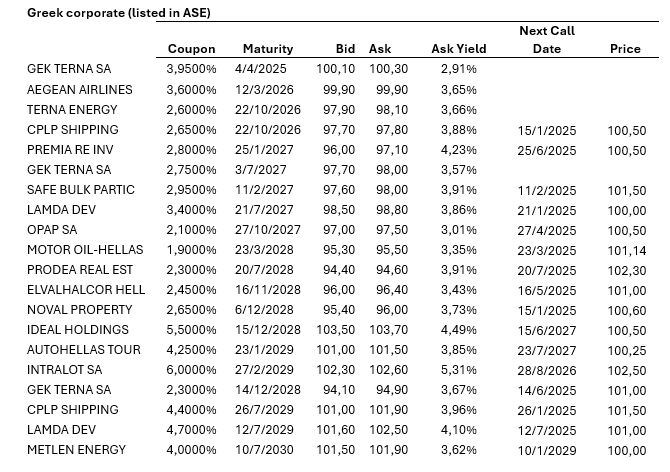Click PREMIA RE INV call date 25/6/2025

(547, 149)
